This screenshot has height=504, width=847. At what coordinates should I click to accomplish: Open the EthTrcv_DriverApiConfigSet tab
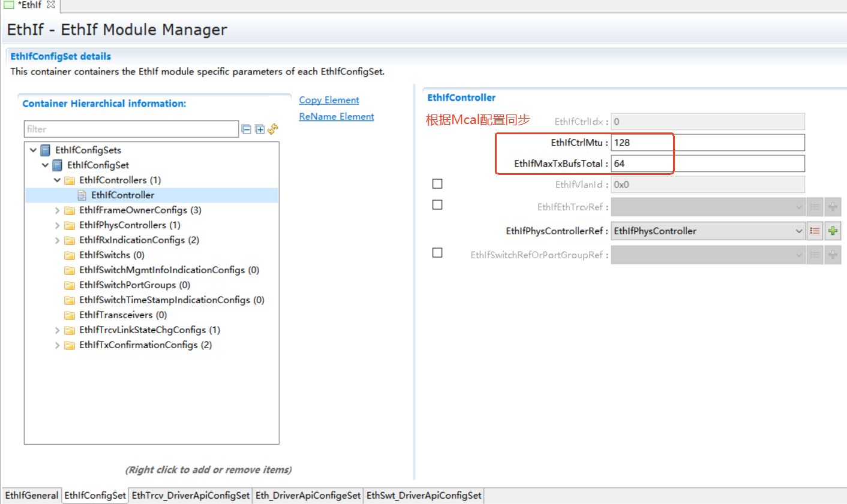190,495
